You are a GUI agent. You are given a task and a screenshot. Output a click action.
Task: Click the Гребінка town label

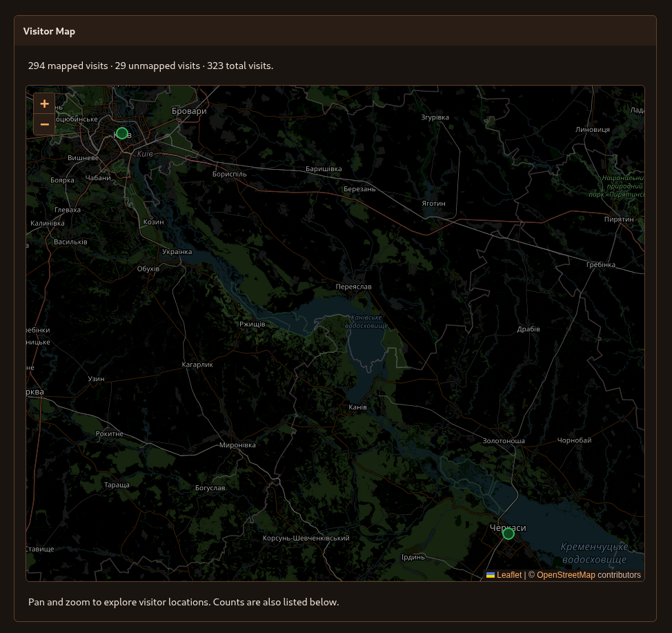point(601,264)
